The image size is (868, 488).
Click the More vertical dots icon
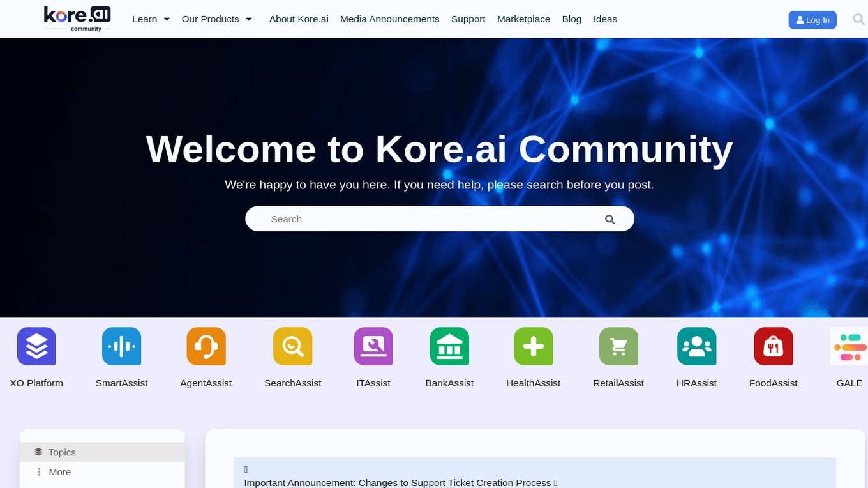[39, 472]
